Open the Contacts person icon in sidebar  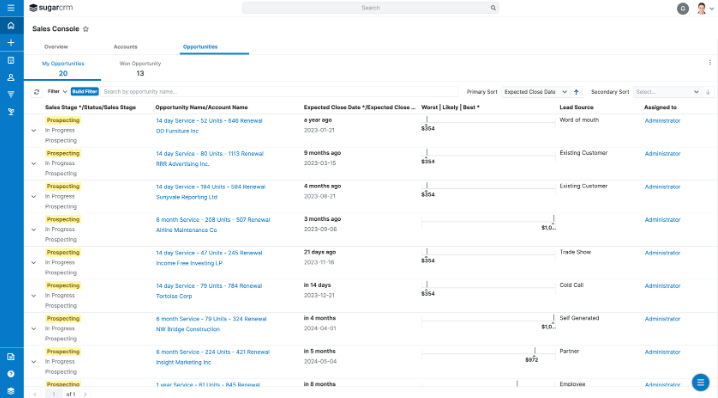click(11, 77)
